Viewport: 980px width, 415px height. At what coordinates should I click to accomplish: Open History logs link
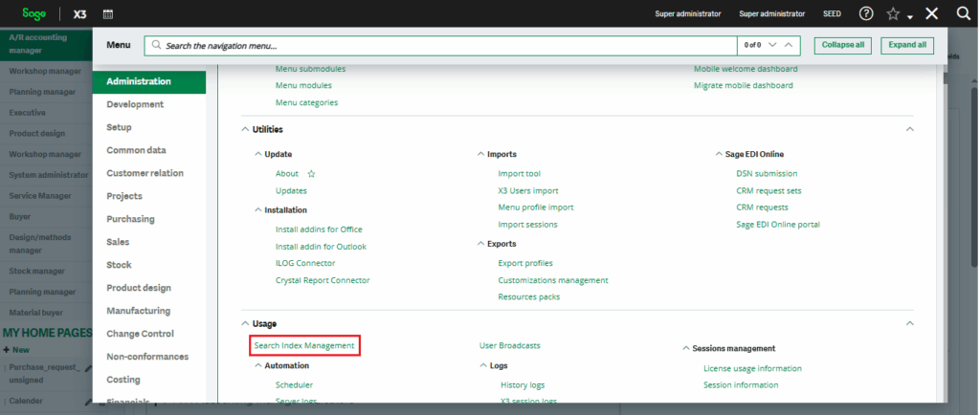pyautogui.click(x=523, y=385)
